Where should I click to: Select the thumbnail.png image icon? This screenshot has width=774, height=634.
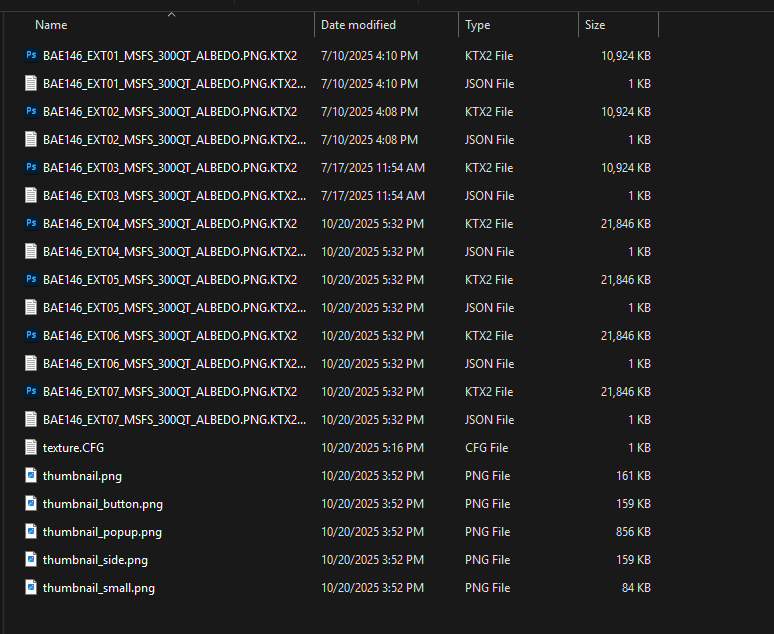click(31, 476)
